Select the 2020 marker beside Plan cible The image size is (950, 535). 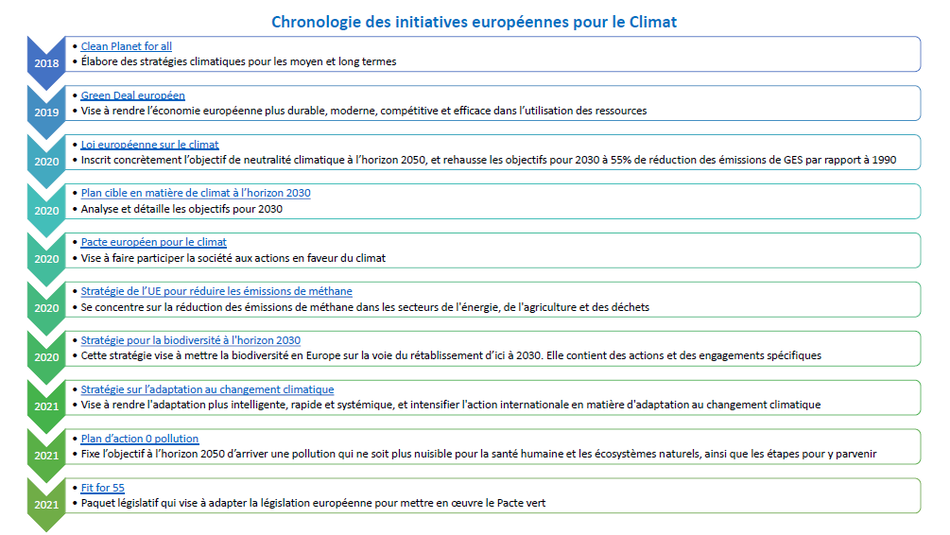[x=46, y=210]
